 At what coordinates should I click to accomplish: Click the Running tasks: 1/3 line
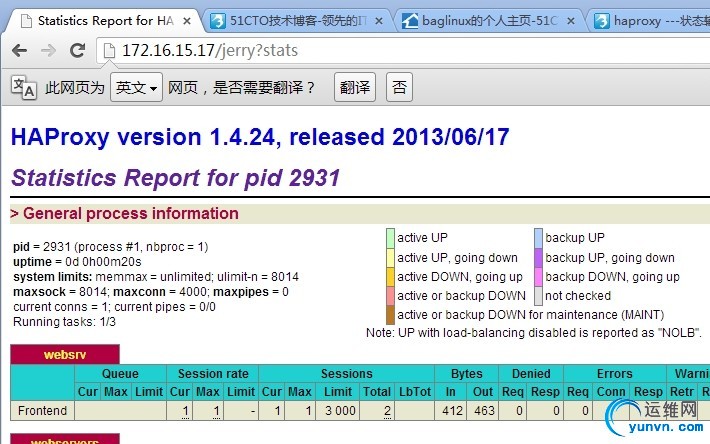point(64,322)
